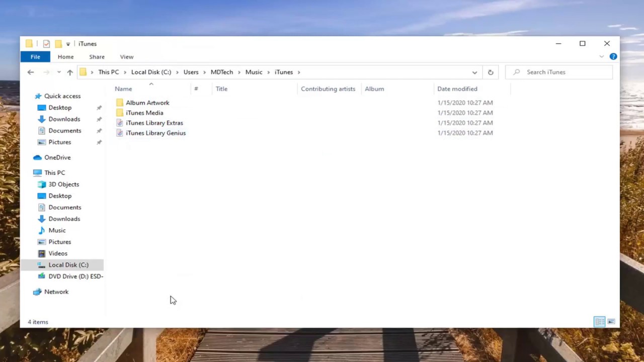Open the Help question mark icon
644x362 pixels.
click(613, 57)
